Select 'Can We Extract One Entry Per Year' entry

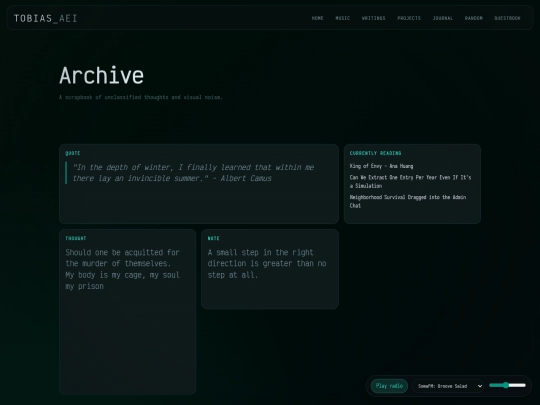pyautogui.click(x=410, y=181)
